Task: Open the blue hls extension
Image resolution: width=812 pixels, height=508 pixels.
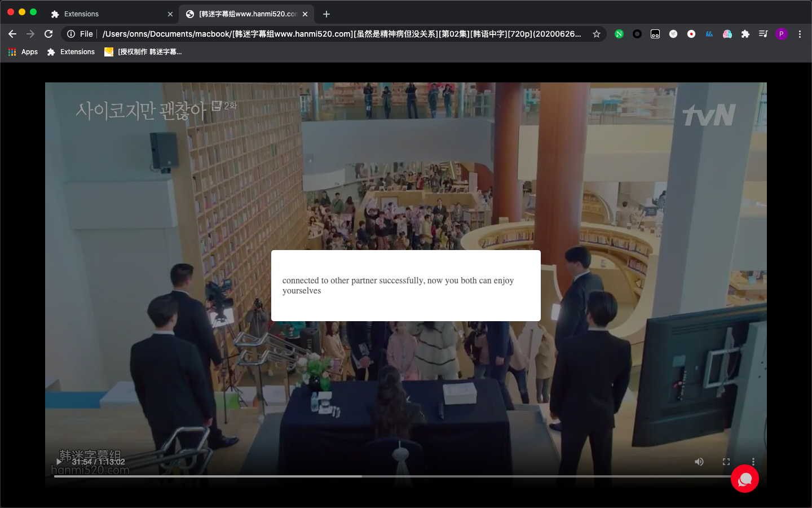Action: [x=709, y=34]
